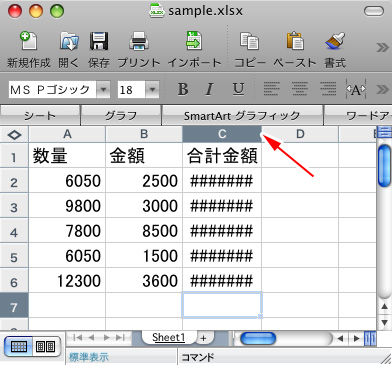Viewport: 392px width, 365px height.
Task: Open the SmartArt グラフィック tab
Action: [242, 116]
